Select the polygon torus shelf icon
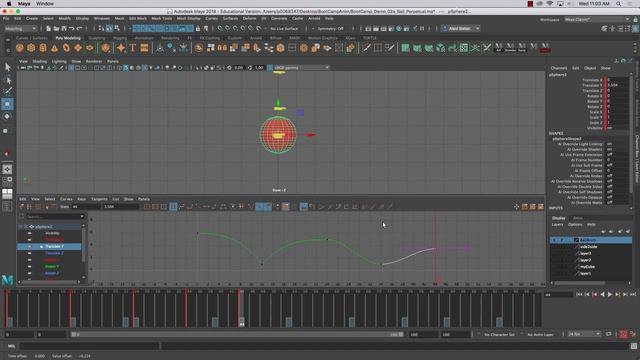 (66, 48)
